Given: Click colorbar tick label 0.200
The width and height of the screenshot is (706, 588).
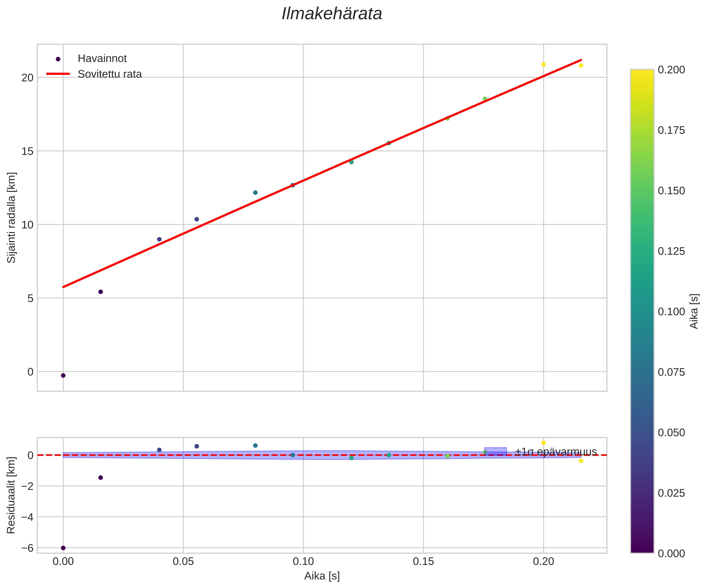Looking at the screenshot, I should point(671,70).
